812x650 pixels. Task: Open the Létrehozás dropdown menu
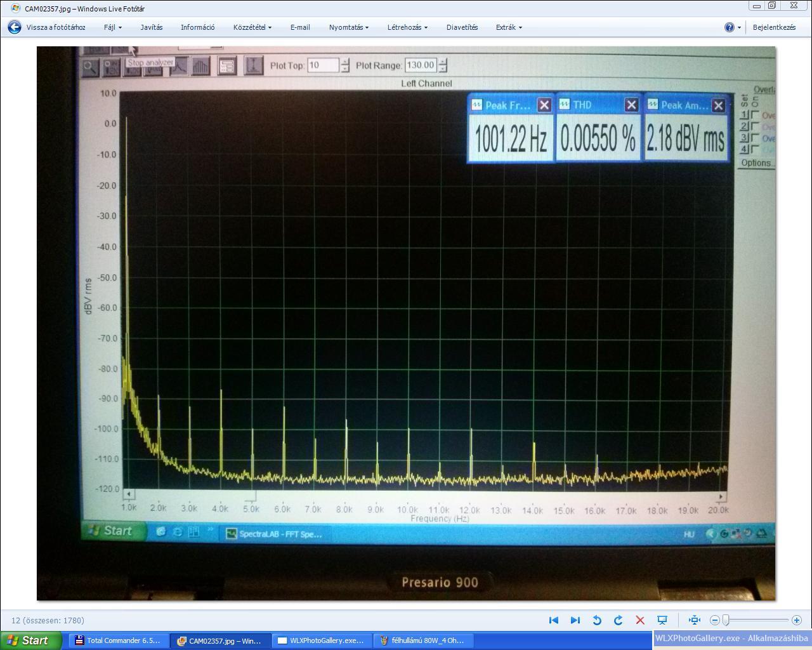click(407, 27)
